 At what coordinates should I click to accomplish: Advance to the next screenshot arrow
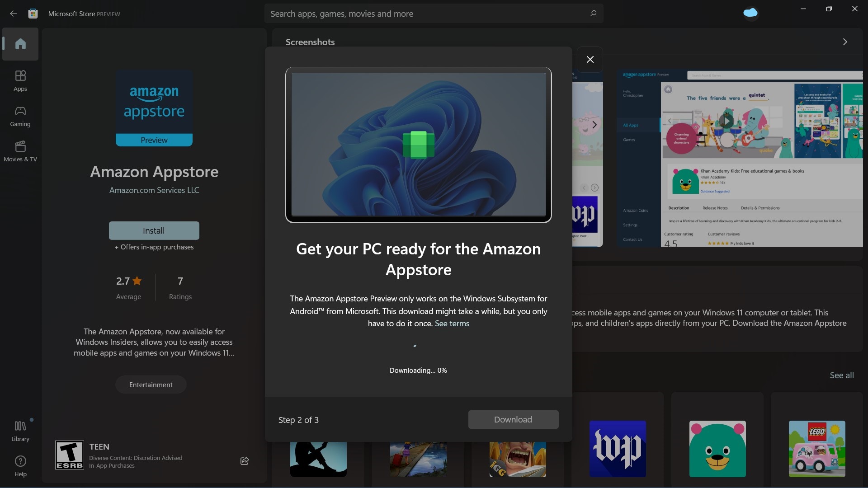pyautogui.click(x=594, y=125)
